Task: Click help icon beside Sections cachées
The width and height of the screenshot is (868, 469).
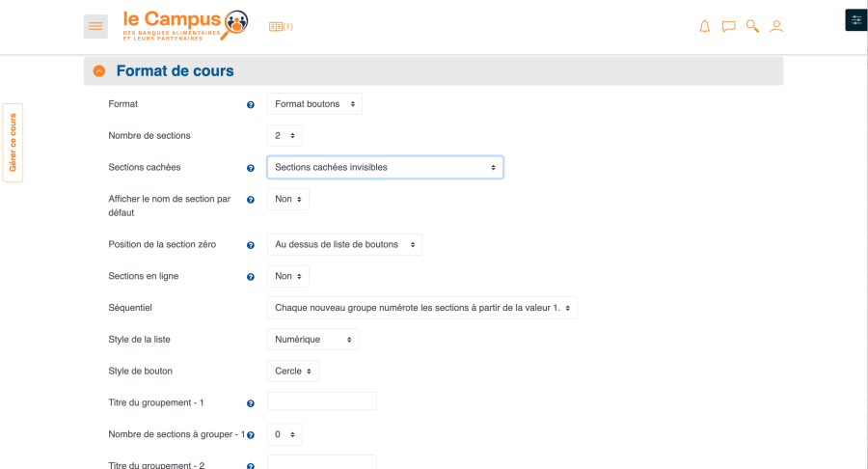Action: [x=251, y=168]
